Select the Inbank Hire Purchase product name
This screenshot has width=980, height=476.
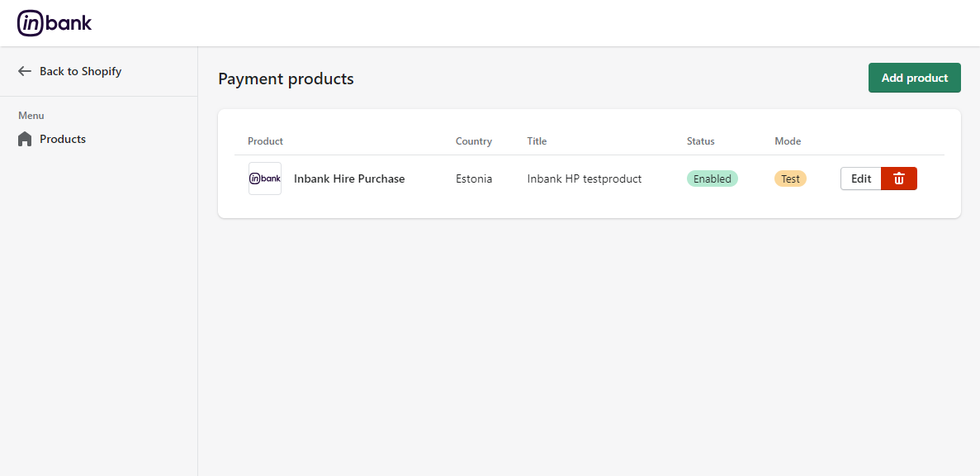349,178
